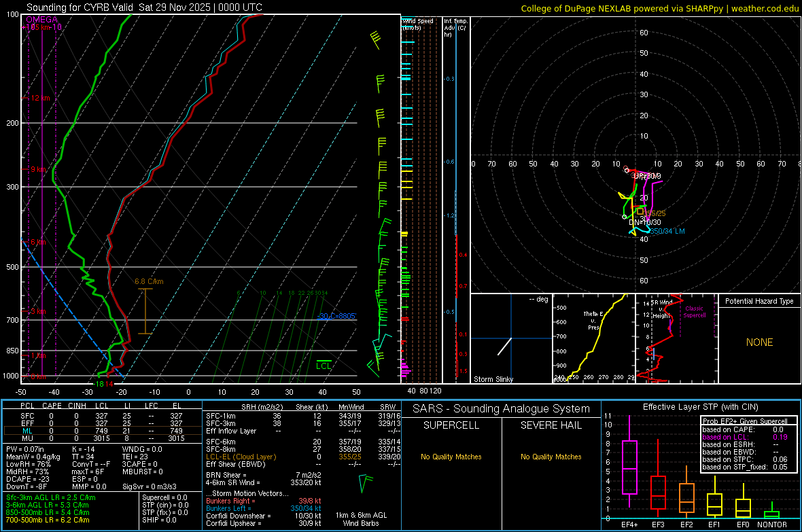This screenshot has width=802, height=532.
Task: Click the 'Supercell = 0.0' composite value
Action: 164,497
